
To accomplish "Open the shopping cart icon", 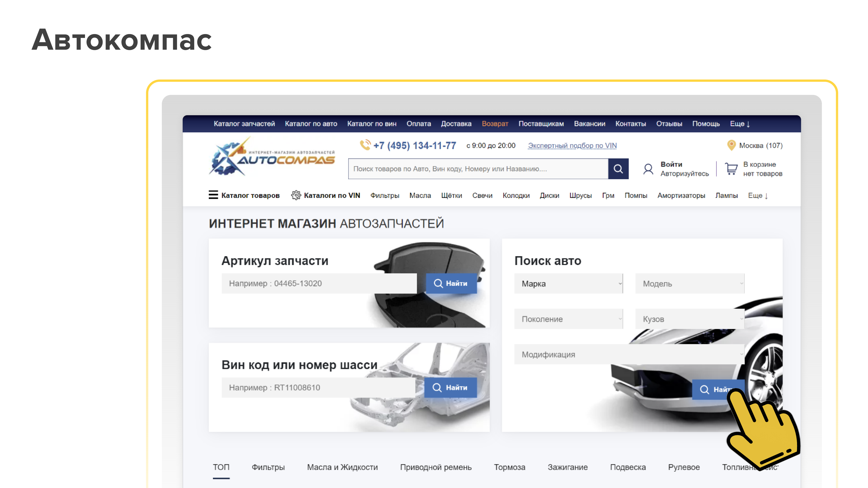I will (731, 169).
